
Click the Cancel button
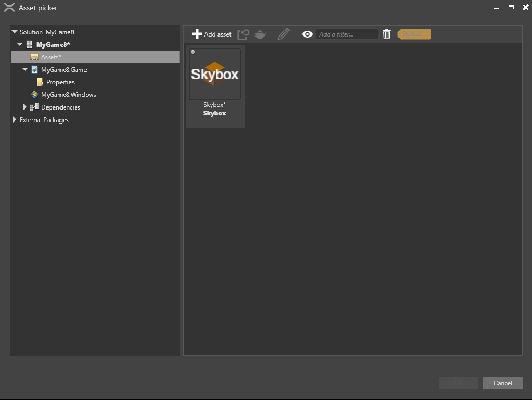(x=502, y=382)
